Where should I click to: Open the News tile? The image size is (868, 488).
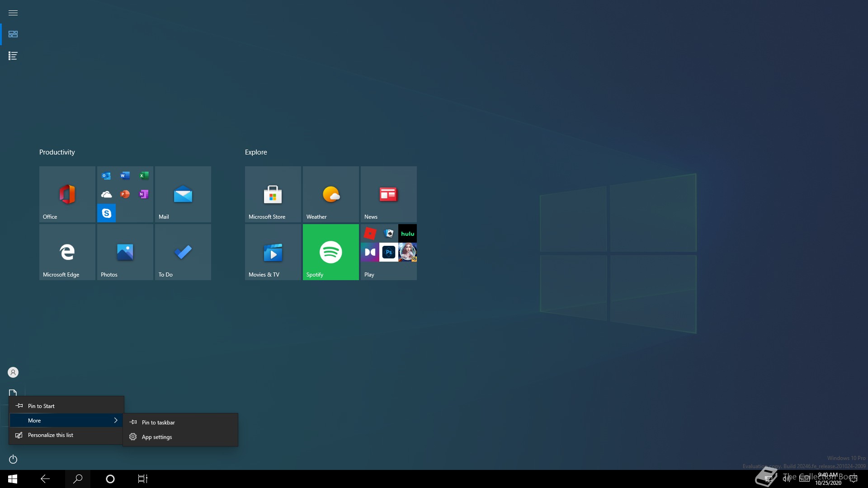pos(388,194)
